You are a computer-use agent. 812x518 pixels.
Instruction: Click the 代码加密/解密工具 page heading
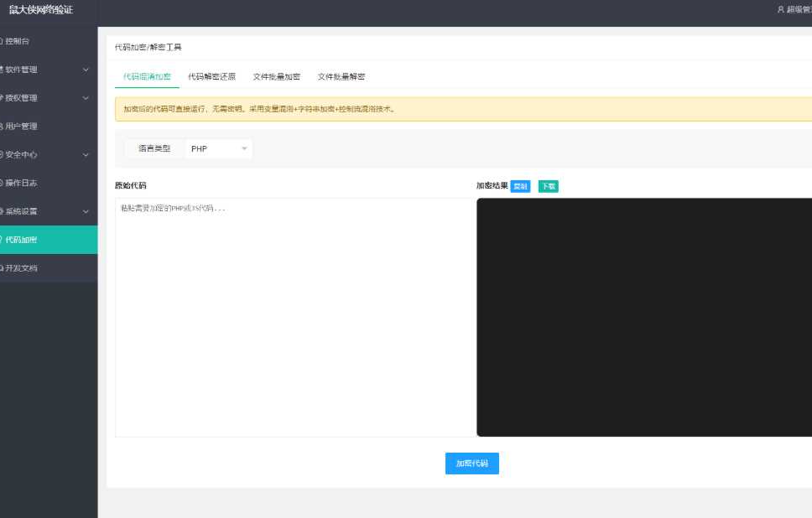click(x=148, y=47)
